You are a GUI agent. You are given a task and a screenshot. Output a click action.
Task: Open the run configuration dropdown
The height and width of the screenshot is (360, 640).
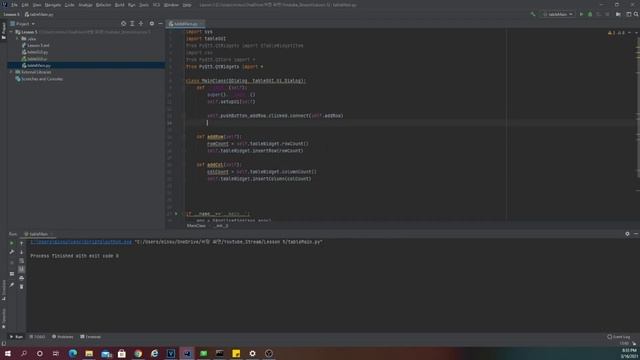(558, 14)
